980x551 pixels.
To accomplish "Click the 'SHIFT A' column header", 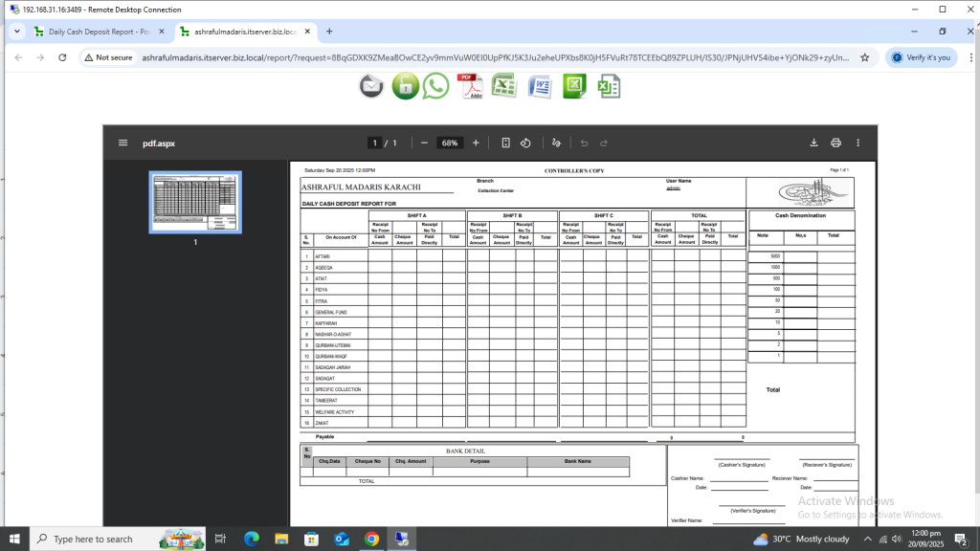I will (x=417, y=215).
